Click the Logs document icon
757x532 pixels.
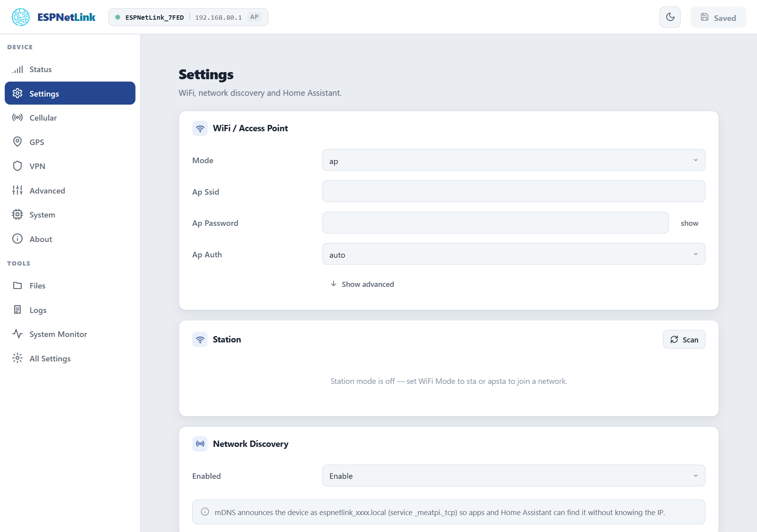(x=17, y=310)
